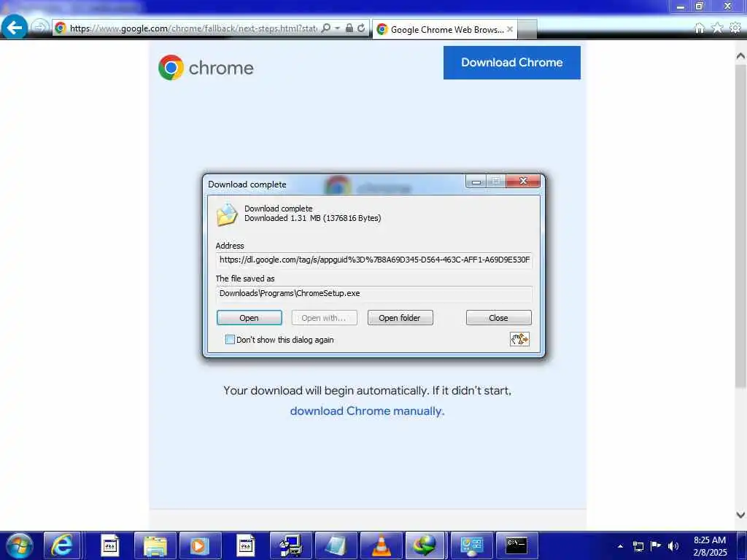Image resolution: width=747 pixels, height=560 pixels.
Task: Refresh the page with the reload icon
Action: click(362, 28)
